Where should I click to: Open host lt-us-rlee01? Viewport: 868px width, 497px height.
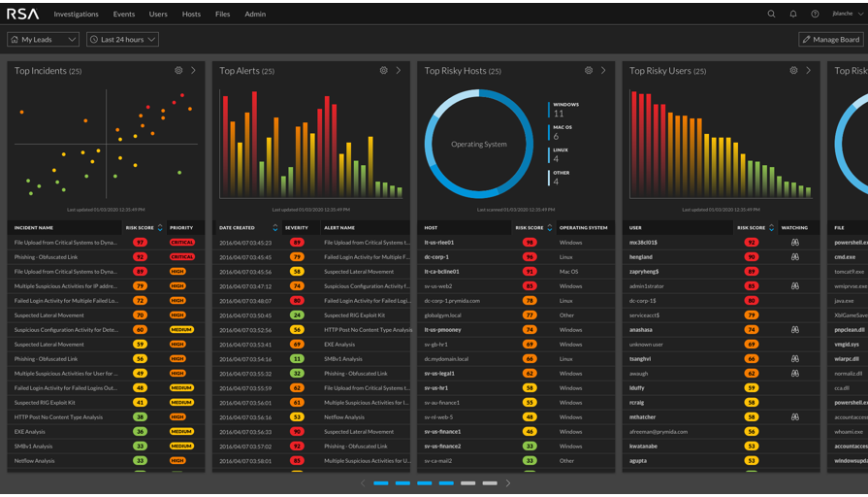pos(439,242)
